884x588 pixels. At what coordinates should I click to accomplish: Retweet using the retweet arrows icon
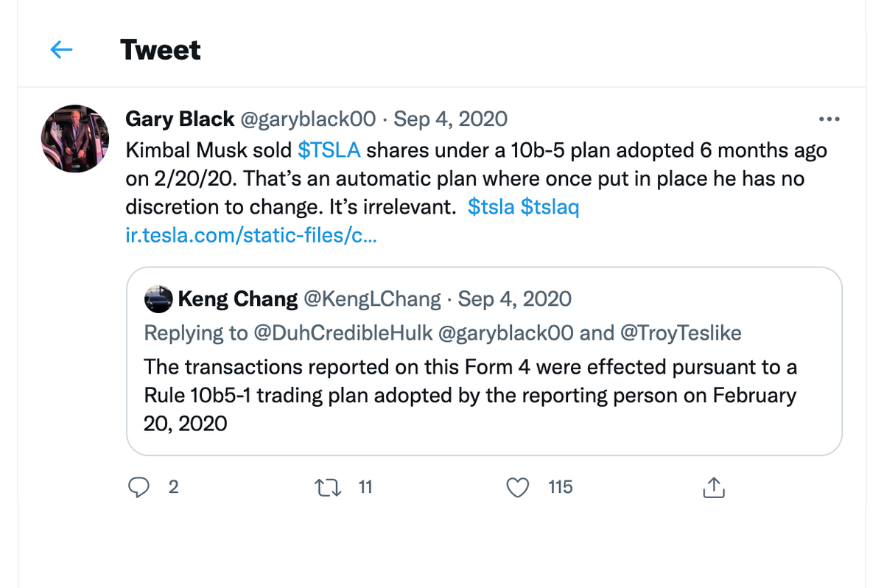pos(328,487)
